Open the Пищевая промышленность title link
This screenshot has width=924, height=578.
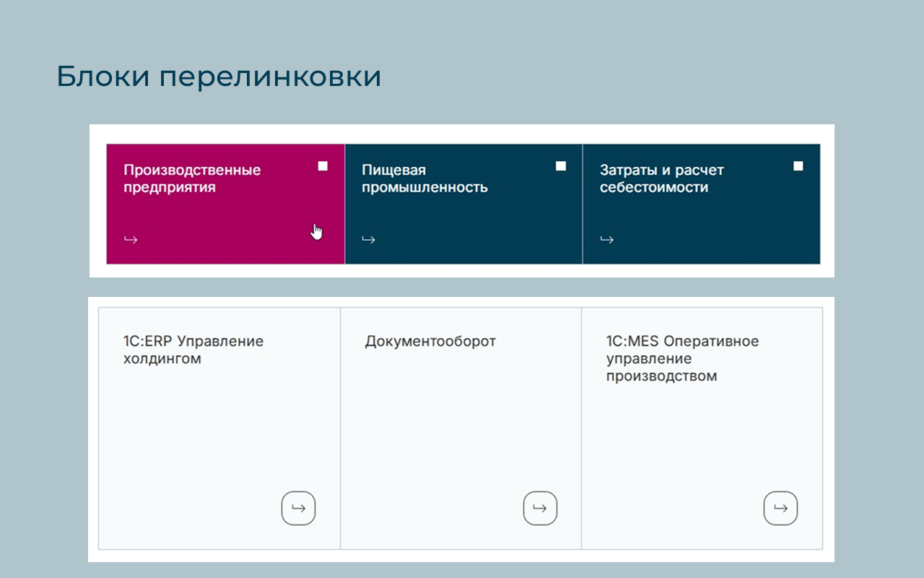[x=424, y=179]
